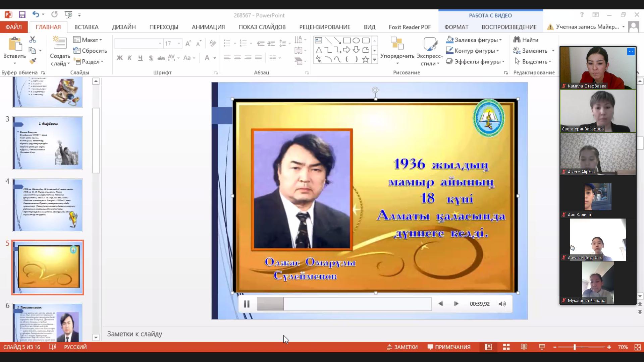Expand Заливка фигуры fill dropdown
This screenshot has height=362, width=644.
500,40
